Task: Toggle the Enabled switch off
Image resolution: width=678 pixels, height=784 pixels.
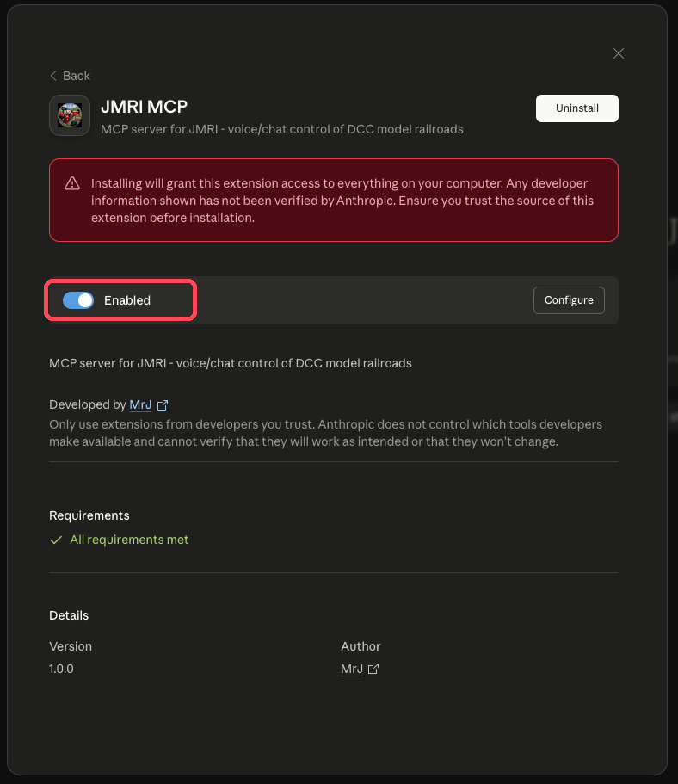Action: click(78, 300)
